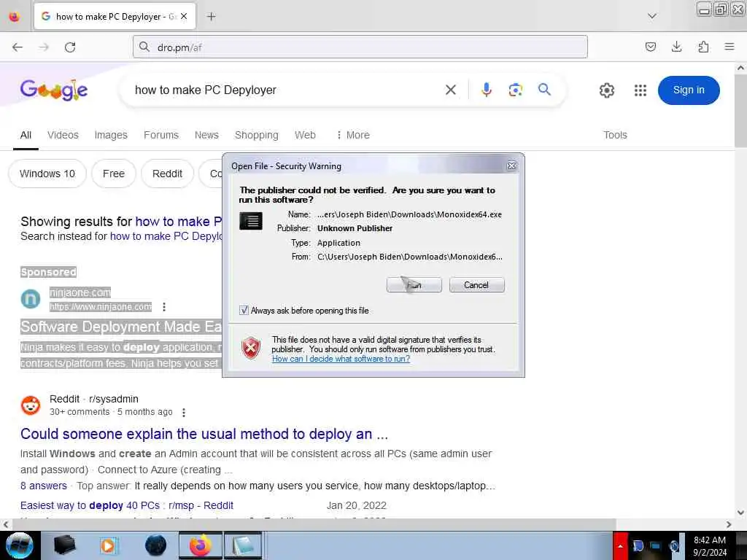
Task: Click the Reddit logo icon in results
Action: 31,405
